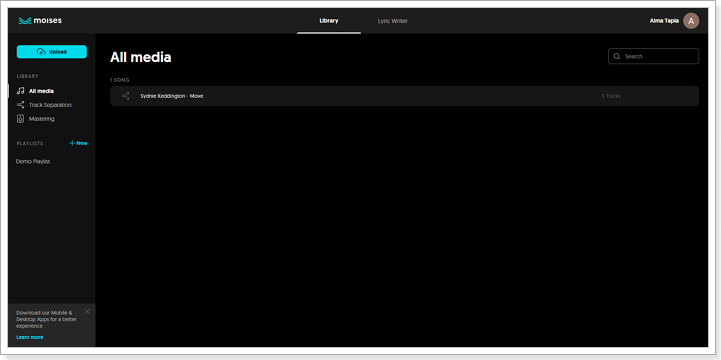This screenshot has width=721, height=360.
Task: Create a new playlist with + New
Action: tap(78, 143)
